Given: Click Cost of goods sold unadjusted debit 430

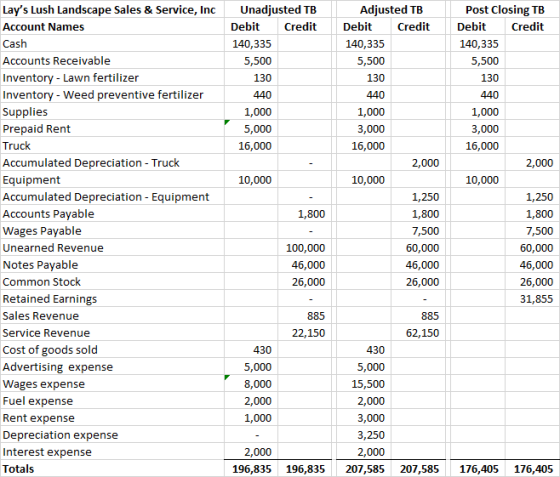Looking at the screenshot, I should click(x=251, y=350).
